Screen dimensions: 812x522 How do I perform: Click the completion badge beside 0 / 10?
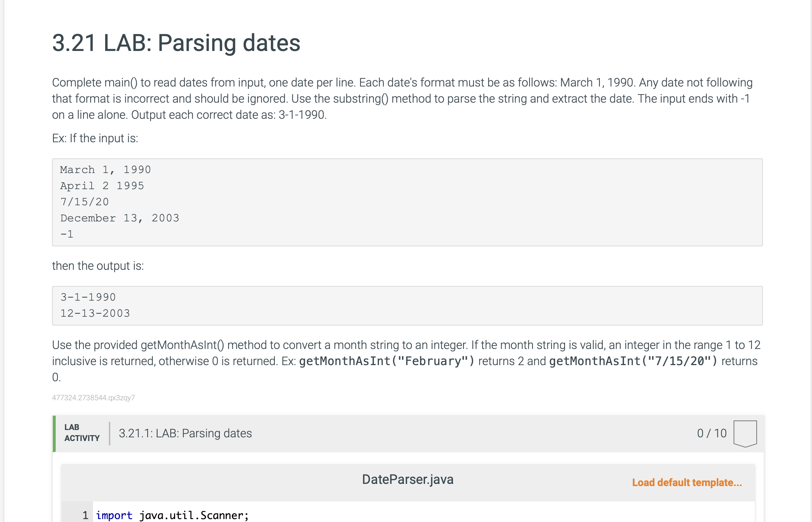(745, 433)
